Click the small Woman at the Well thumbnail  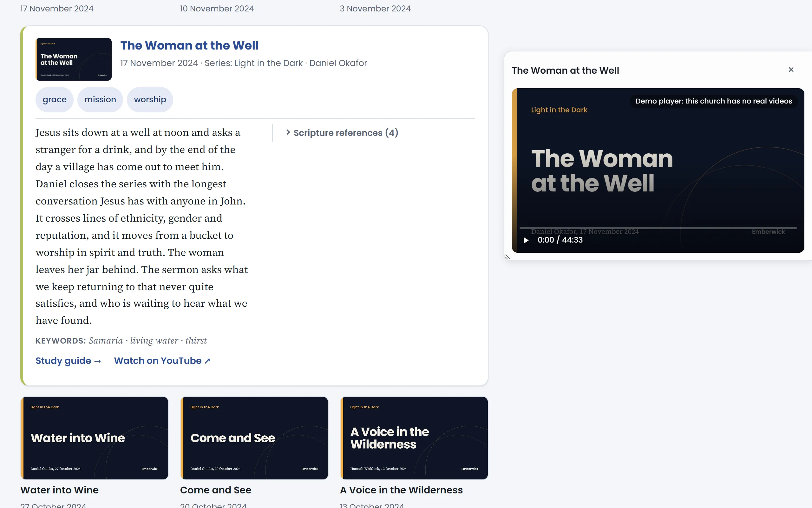tap(74, 59)
